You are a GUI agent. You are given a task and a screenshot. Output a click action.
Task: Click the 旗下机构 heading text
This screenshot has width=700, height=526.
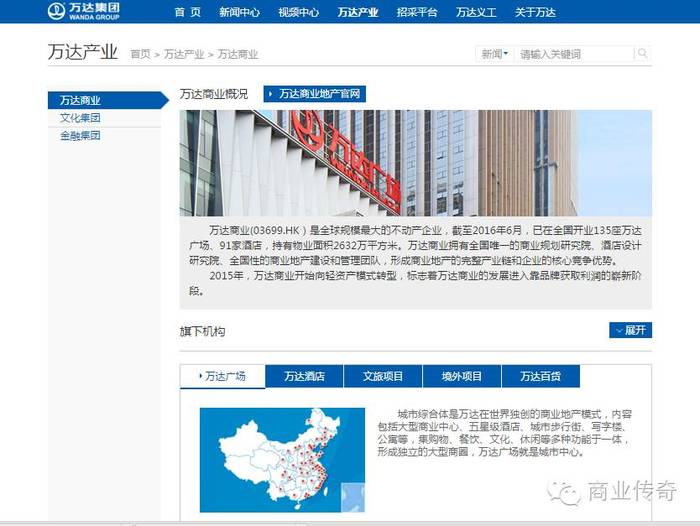[x=202, y=331]
